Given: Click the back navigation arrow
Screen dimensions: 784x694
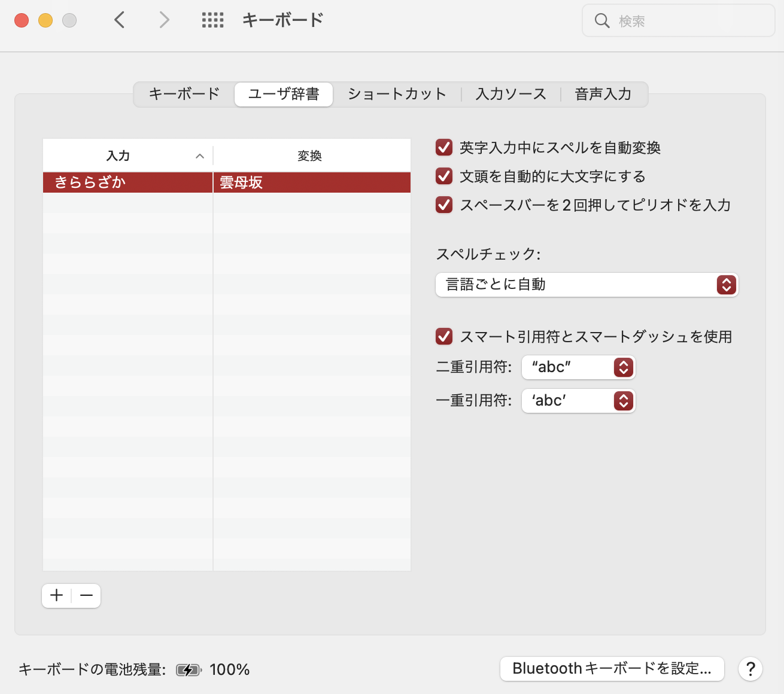Looking at the screenshot, I should tap(120, 20).
